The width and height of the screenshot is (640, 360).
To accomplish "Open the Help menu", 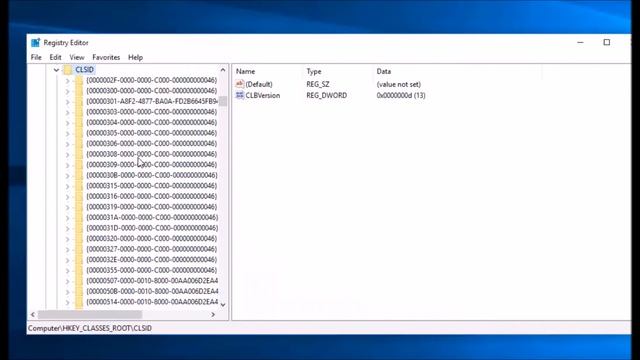I will pyautogui.click(x=135, y=58).
